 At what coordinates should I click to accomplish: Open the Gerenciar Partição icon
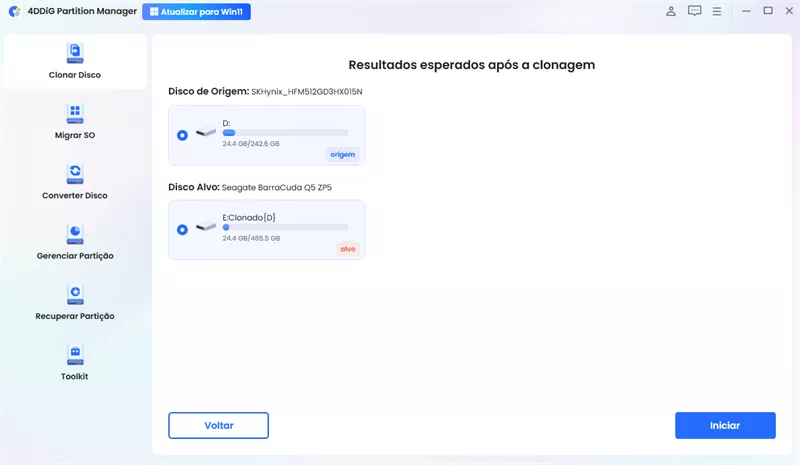75,234
